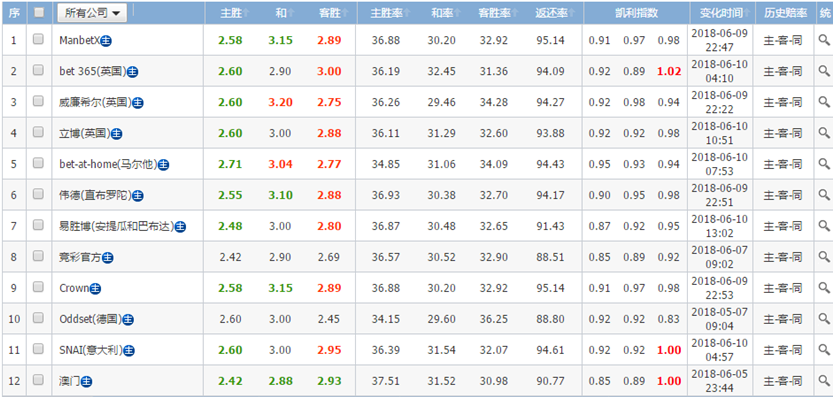Open the 威廉希尔(英国) company link
Screen dimensions: 837x397
tap(95, 102)
